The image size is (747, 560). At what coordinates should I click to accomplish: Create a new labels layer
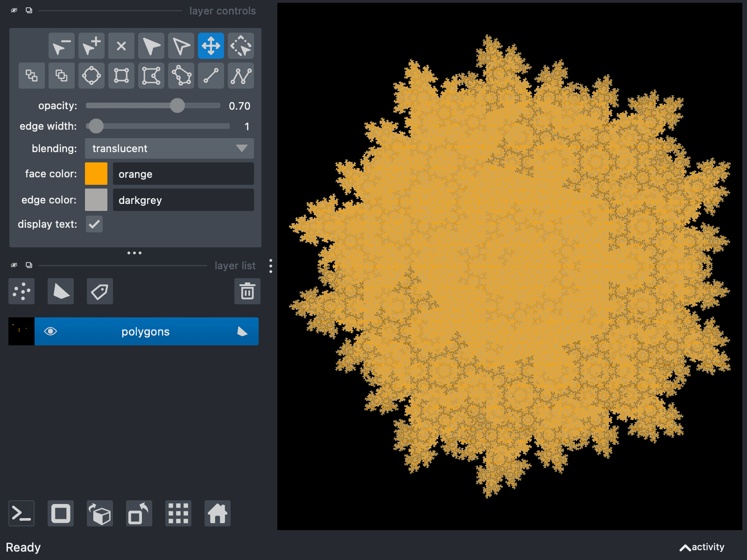click(100, 291)
